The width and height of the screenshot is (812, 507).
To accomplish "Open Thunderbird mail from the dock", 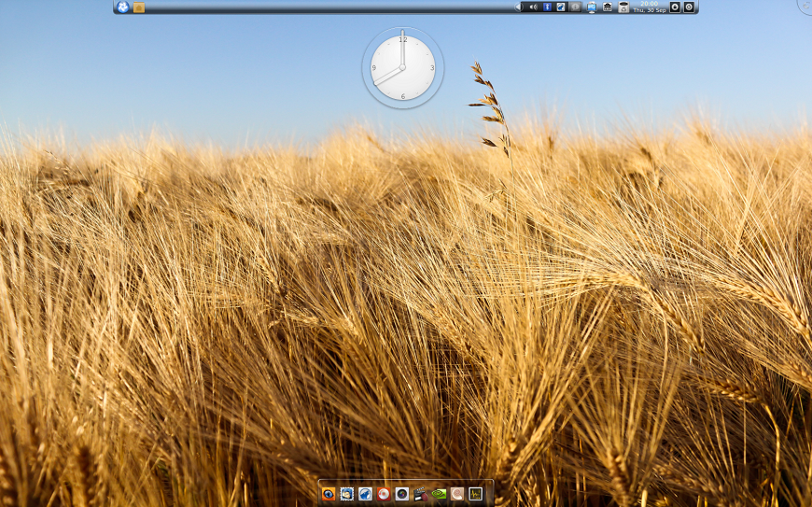I will 347,493.
